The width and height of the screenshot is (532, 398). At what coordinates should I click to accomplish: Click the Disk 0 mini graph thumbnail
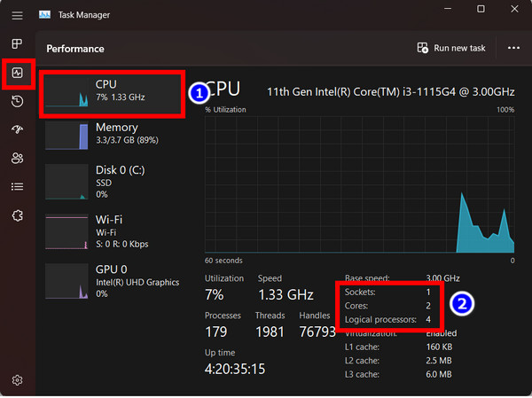pos(66,182)
